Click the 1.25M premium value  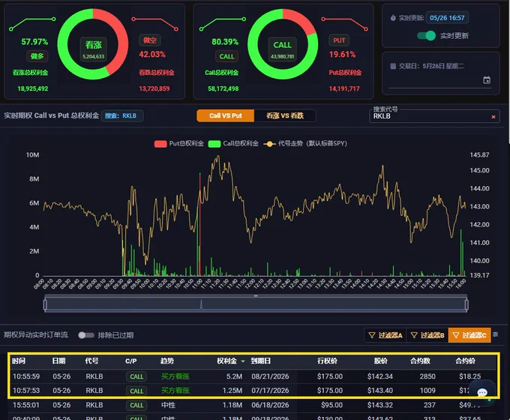[232, 391]
